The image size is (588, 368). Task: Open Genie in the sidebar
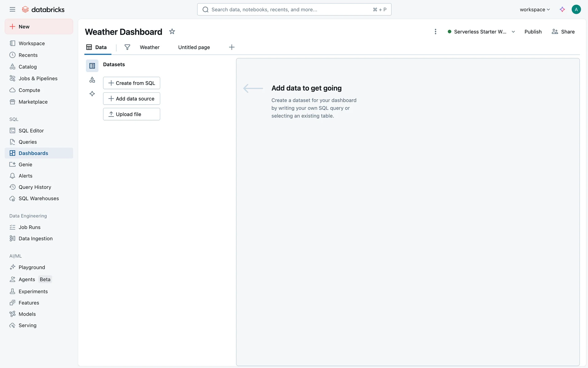click(25, 164)
